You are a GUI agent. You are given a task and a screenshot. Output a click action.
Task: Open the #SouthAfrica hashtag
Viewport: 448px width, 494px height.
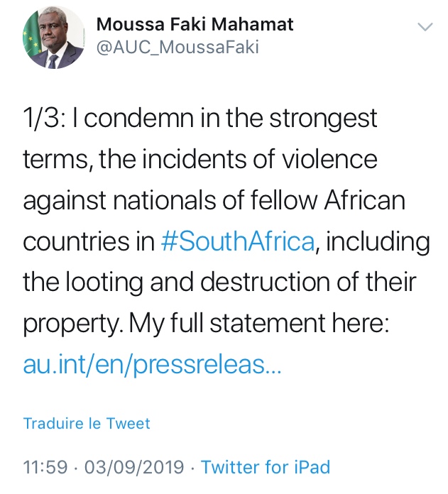pyautogui.click(x=237, y=241)
